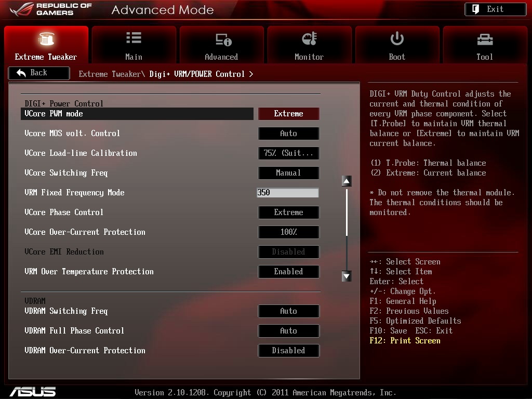Click the ASUS logo
This screenshot has width=532, height=399.
[33, 392]
